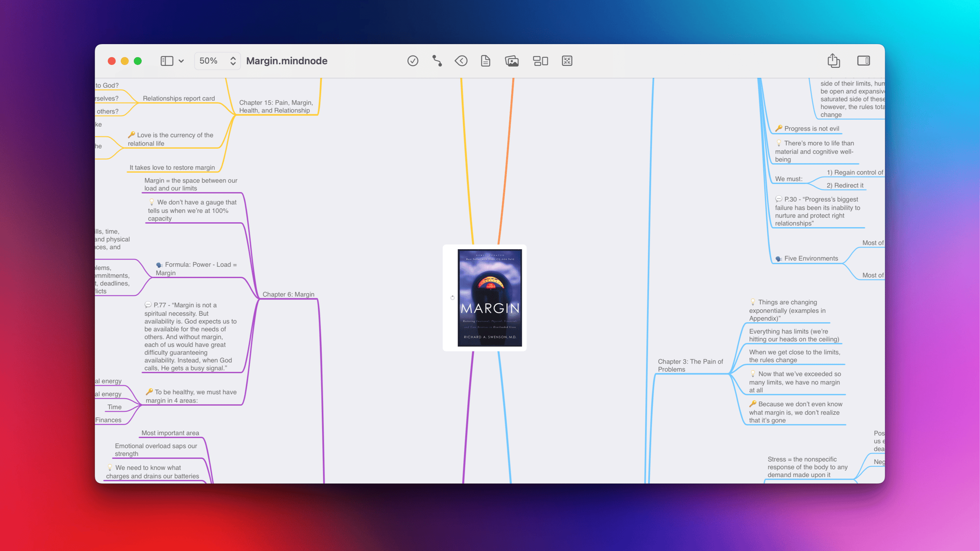This screenshot has width=980, height=551.
Task: Click the 50% zoom stepper arrows
Action: (x=233, y=61)
